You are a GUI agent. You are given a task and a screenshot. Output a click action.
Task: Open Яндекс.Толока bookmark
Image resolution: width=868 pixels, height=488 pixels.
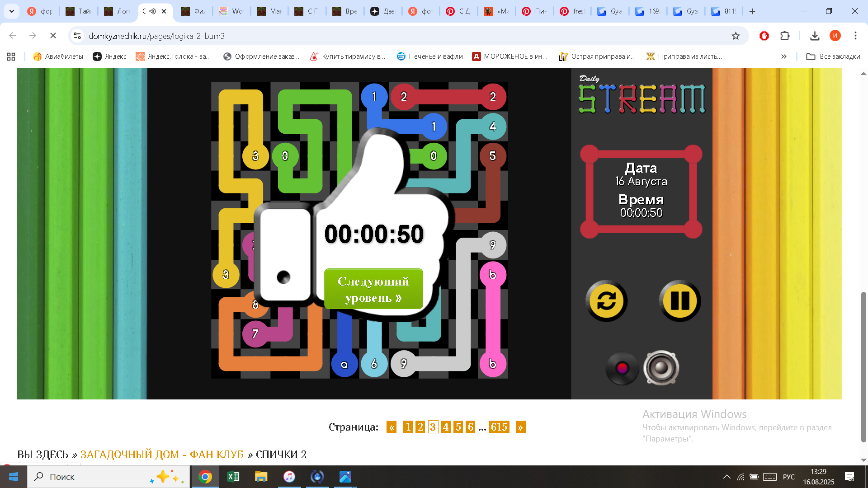coord(173,56)
